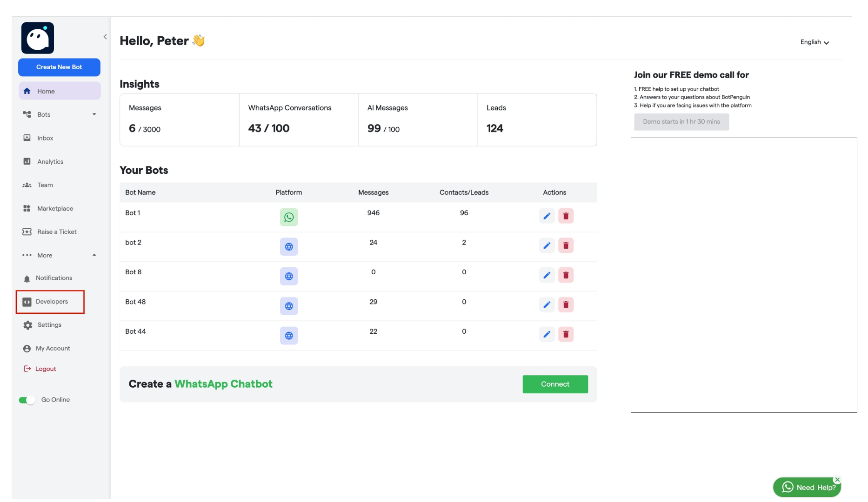Viewport: 868px width, 502px height.
Task: Open the Team section
Action: pos(44,185)
